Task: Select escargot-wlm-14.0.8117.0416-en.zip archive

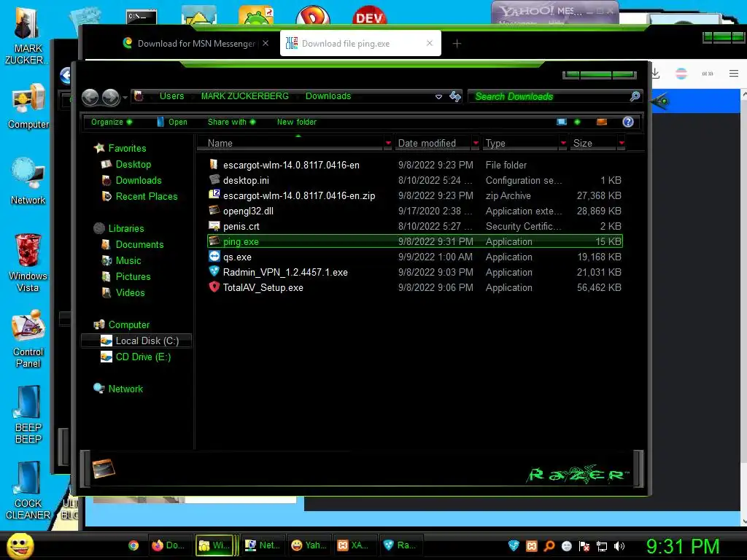Action: tap(298, 195)
